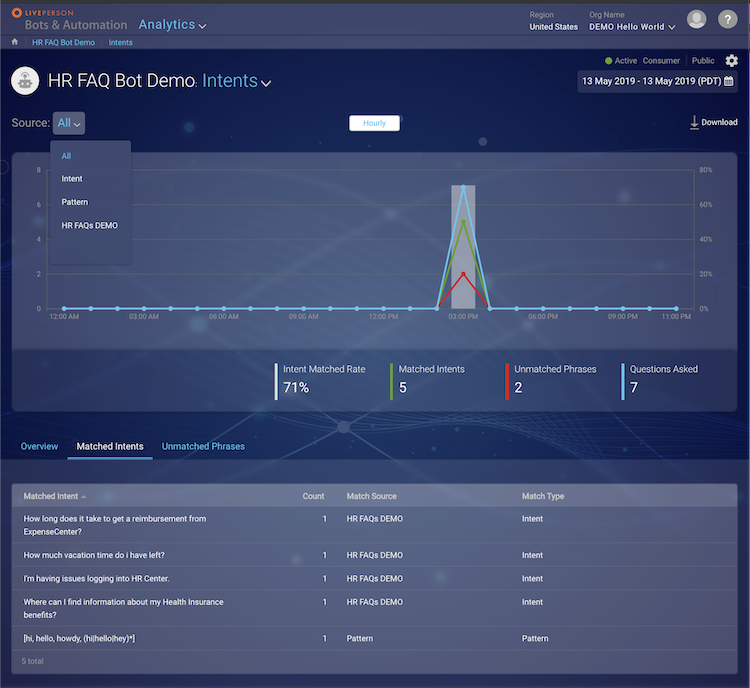Select Intent in the Source menu
Viewport: 750px width, 688px height.
click(72, 179)
